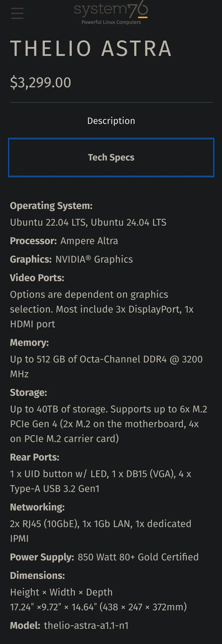The image size is (222, 644).
Task: Click the Ampere Altra processor text
Action: coord(89,241)
